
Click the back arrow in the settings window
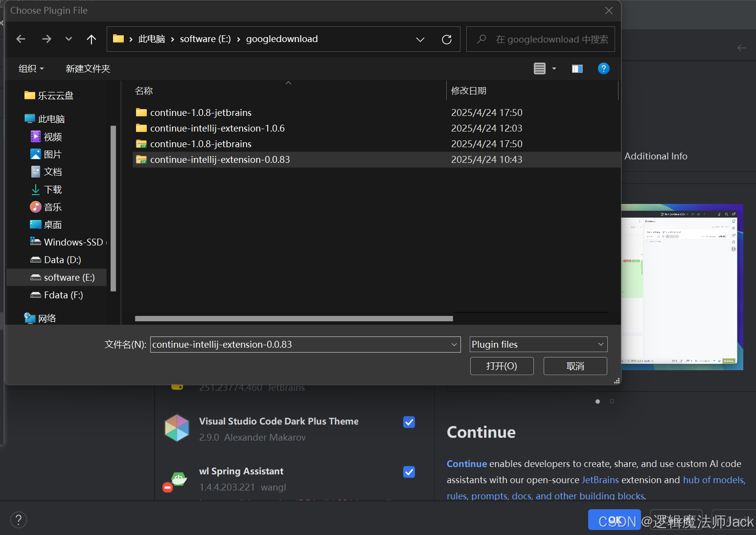point(742,48)
